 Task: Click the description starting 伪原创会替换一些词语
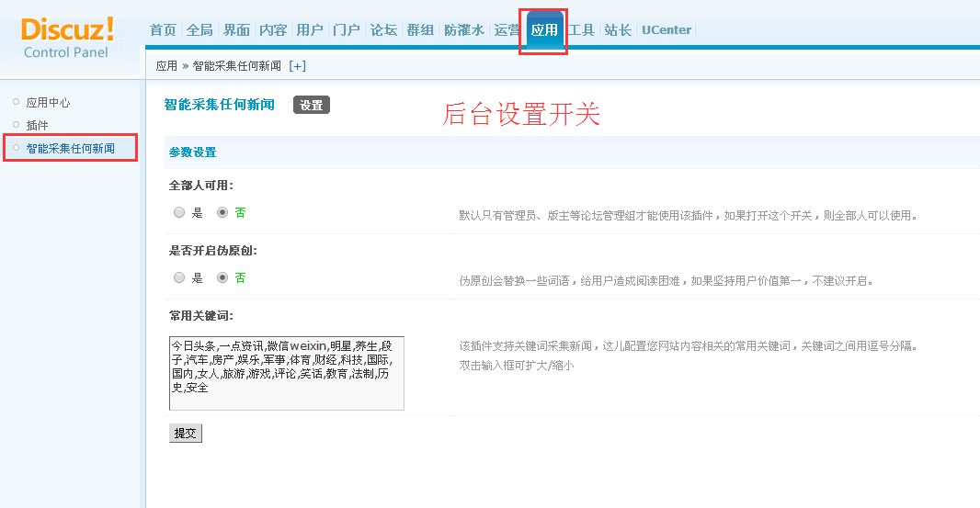point(667,281)
